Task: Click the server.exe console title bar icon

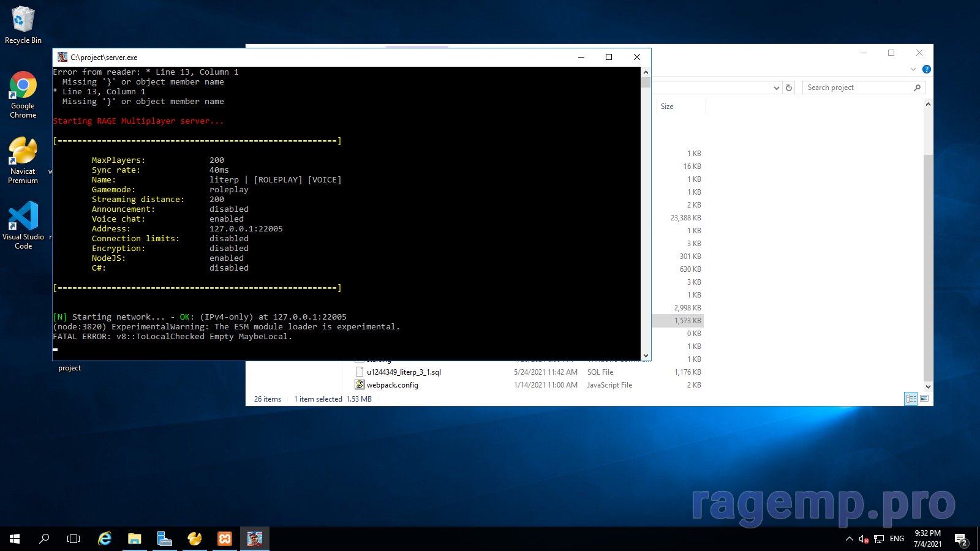Action: click(x=62, y=57)
